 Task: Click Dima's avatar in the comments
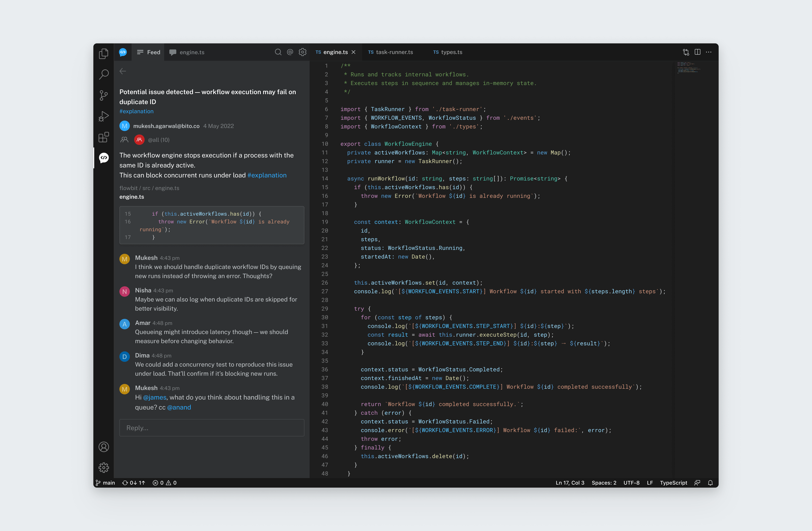coord(125,357)
